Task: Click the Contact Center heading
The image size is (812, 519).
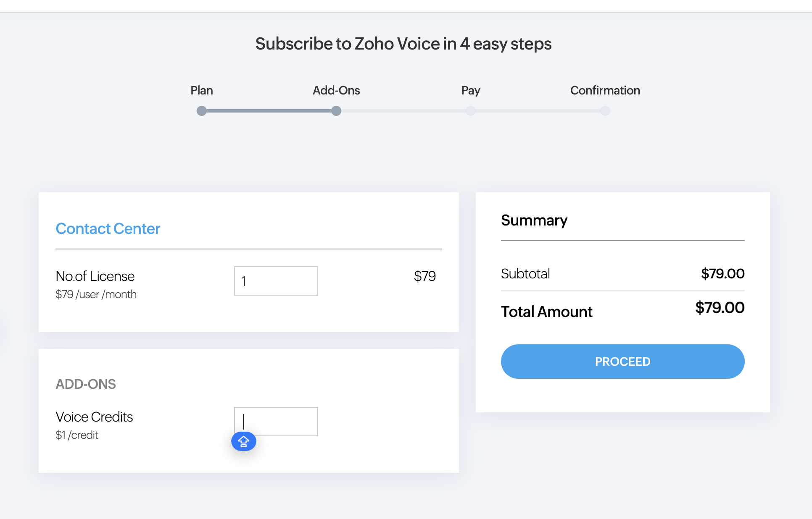Action: [x=108, y=228]
